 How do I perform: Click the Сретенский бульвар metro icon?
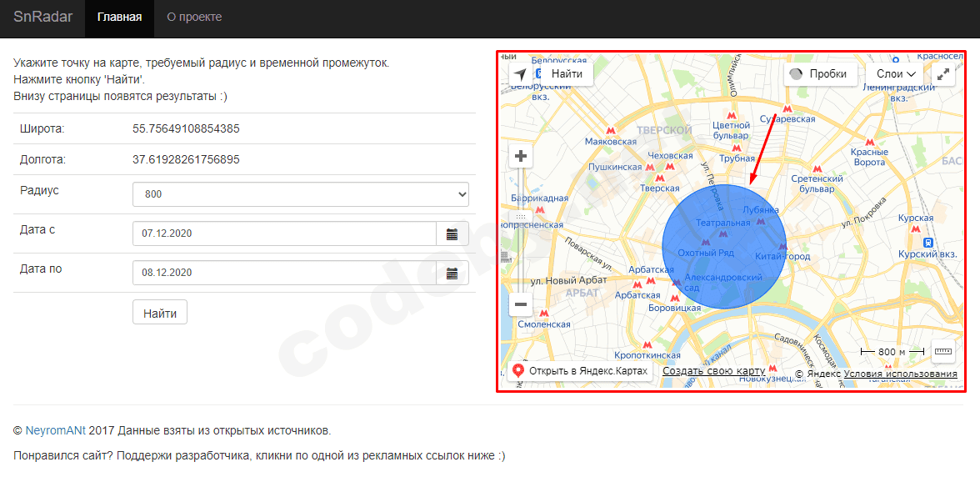(817, 168)
